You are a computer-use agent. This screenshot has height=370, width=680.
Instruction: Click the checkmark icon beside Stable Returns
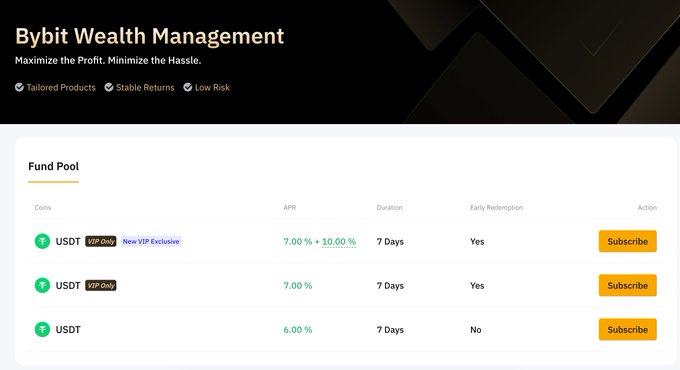[109, 87]
